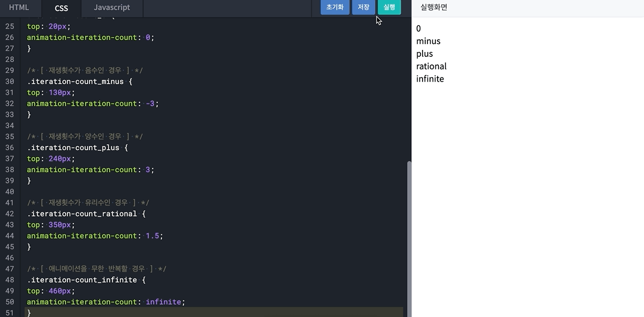Click the 저장 save button

pyautogui.click(x=364, y=7)
